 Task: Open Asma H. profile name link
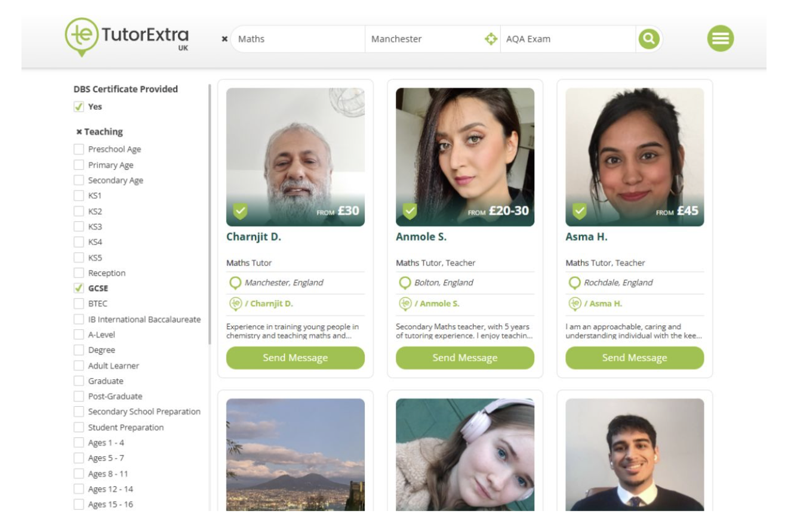point(585,237)
